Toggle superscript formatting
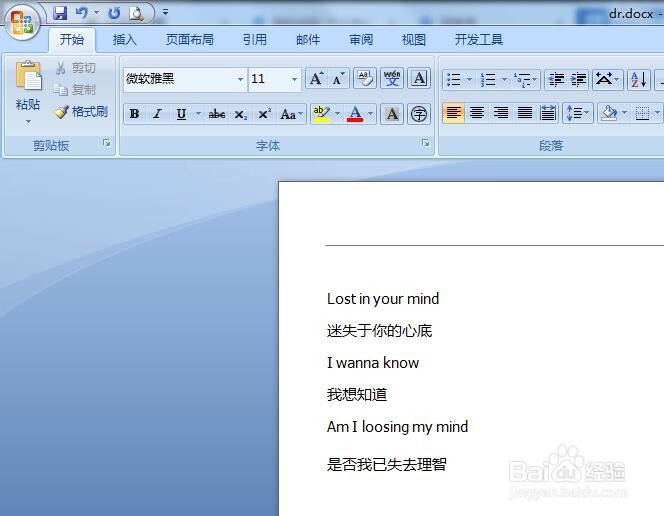The height and width of the screenshot is (516, 664). point(265,114)
